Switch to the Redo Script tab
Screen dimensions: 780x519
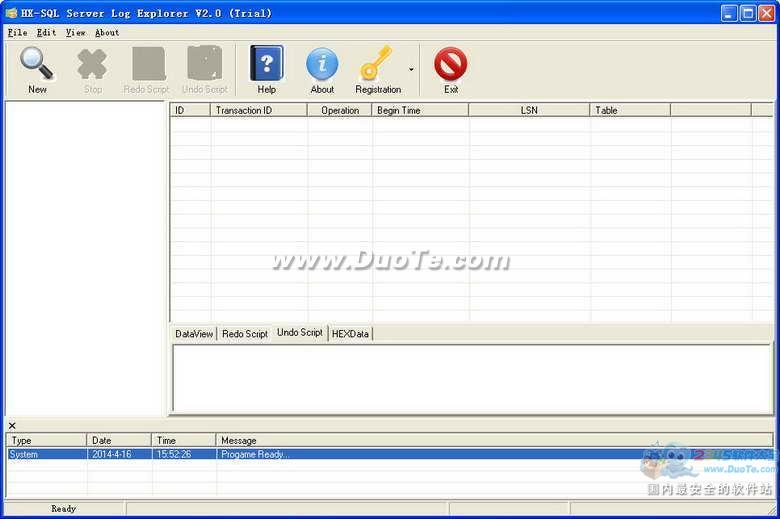click(x=245, y=334)
